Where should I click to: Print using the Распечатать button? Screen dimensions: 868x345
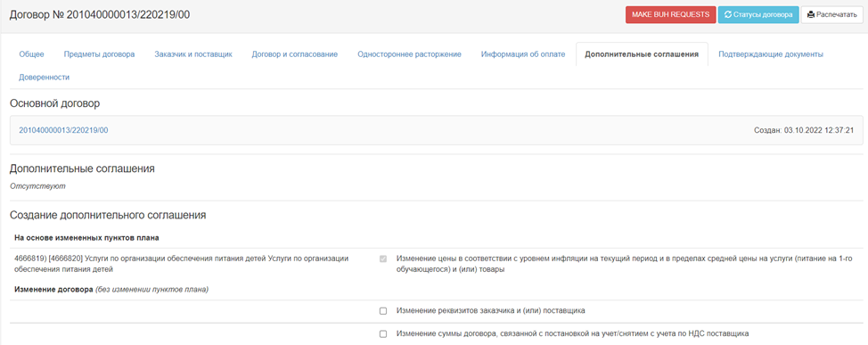click(832, 14)
